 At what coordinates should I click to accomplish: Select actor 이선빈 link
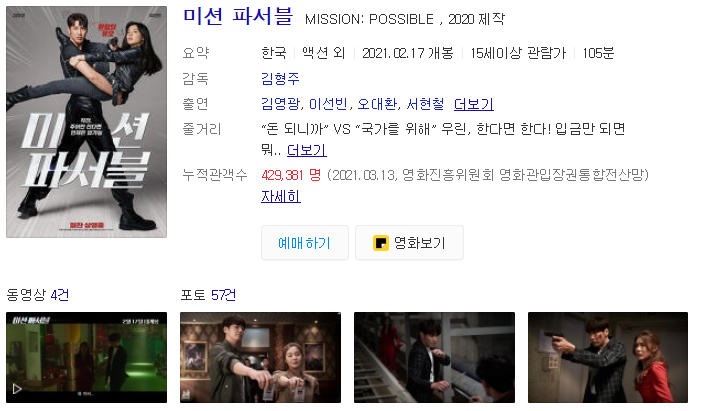(x=328, y=104)
